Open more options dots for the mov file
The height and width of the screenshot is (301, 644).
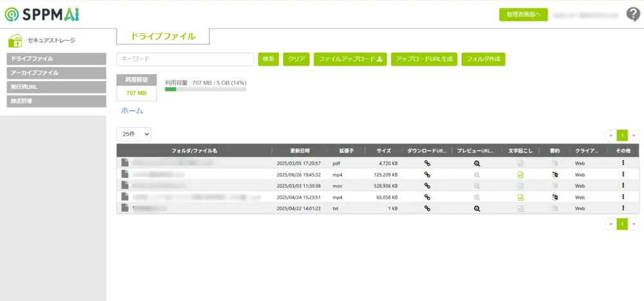click(x=623, y=185)
